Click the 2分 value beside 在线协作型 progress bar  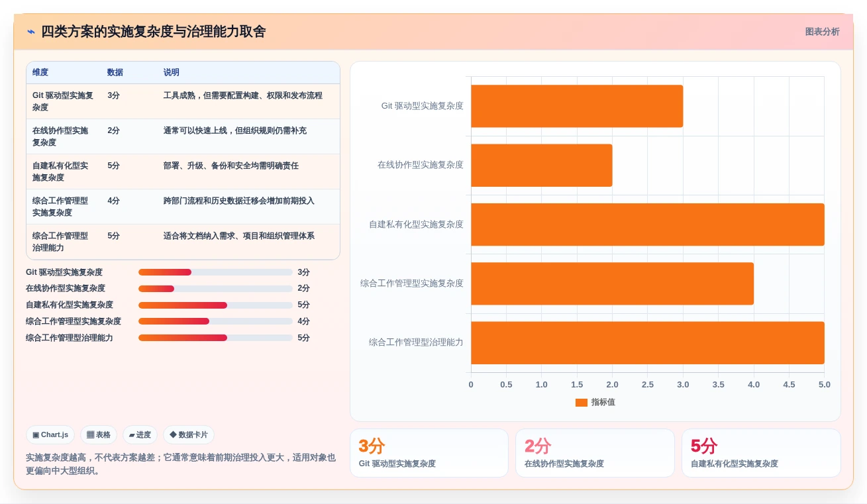pos(303,289)
